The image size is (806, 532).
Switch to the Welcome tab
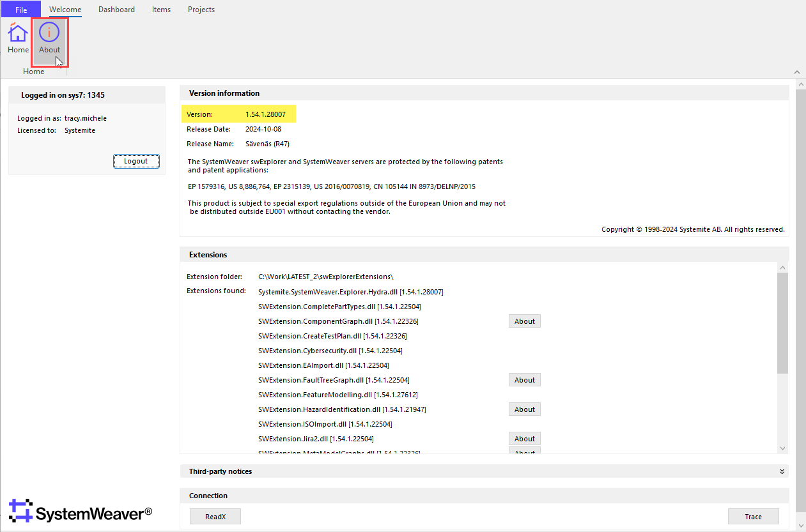pos(65,10)
